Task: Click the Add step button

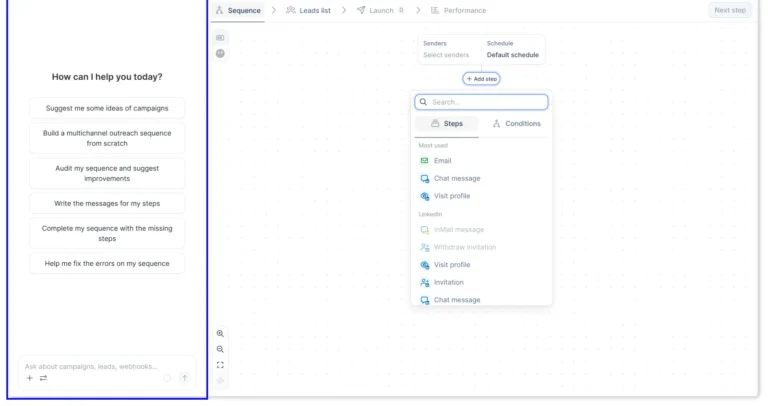Action: (x=481, y=79)
